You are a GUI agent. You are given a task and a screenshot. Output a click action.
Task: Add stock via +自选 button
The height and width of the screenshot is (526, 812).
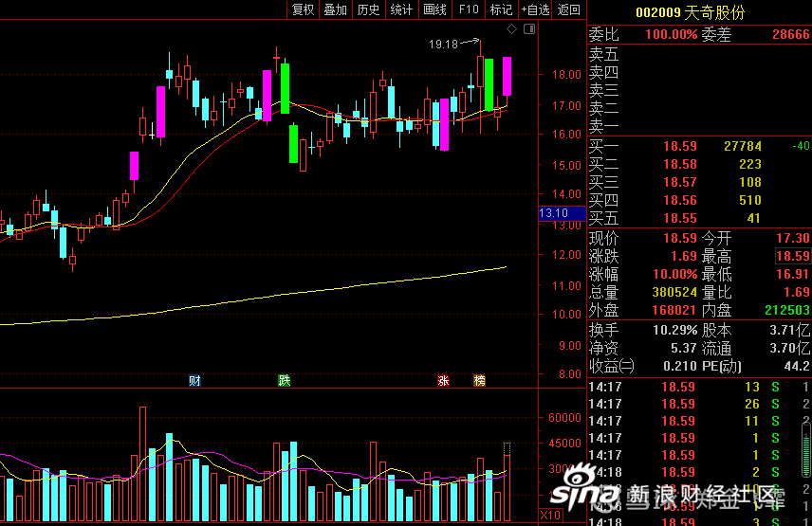tap(535, 9)
